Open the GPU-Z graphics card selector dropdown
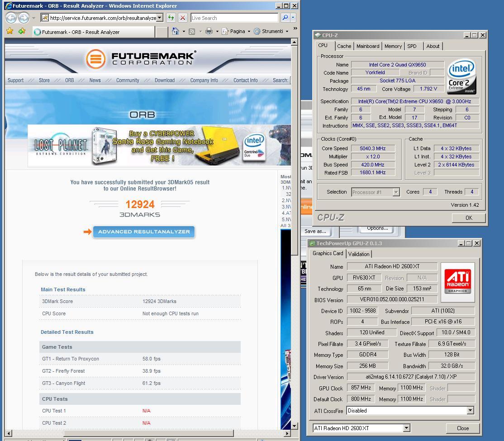504x441 pixels. (x=407, y=428)
